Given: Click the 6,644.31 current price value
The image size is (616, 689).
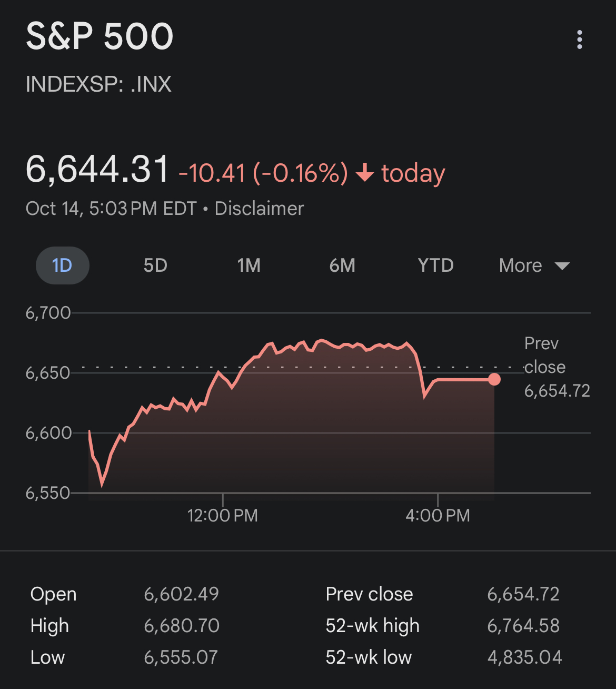Looking at the screenshot, I should (97, 170).
